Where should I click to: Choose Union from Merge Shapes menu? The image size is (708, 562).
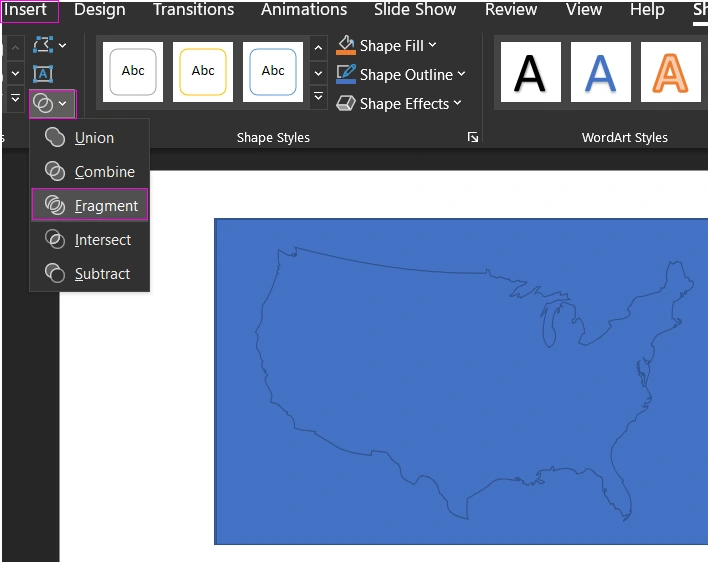(89, 137)
